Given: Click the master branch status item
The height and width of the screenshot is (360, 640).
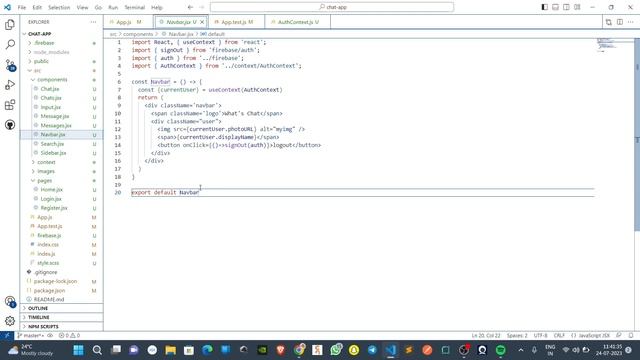Looking at the screenshot, I should (x=31, y=336).
